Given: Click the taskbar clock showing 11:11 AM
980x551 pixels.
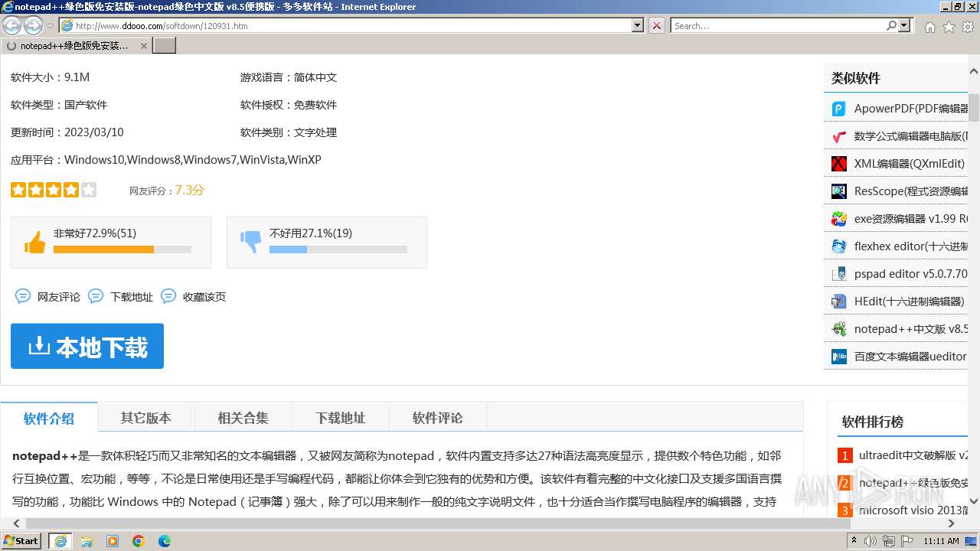Looking at the screenshot, I should tap(941, 541).
